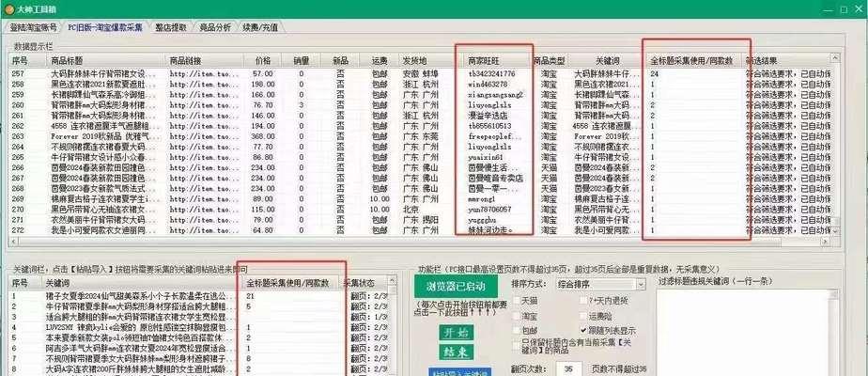Click the data table's vertical scrollbar
Viewport: 868px width, 376px height.
(835, 145)
